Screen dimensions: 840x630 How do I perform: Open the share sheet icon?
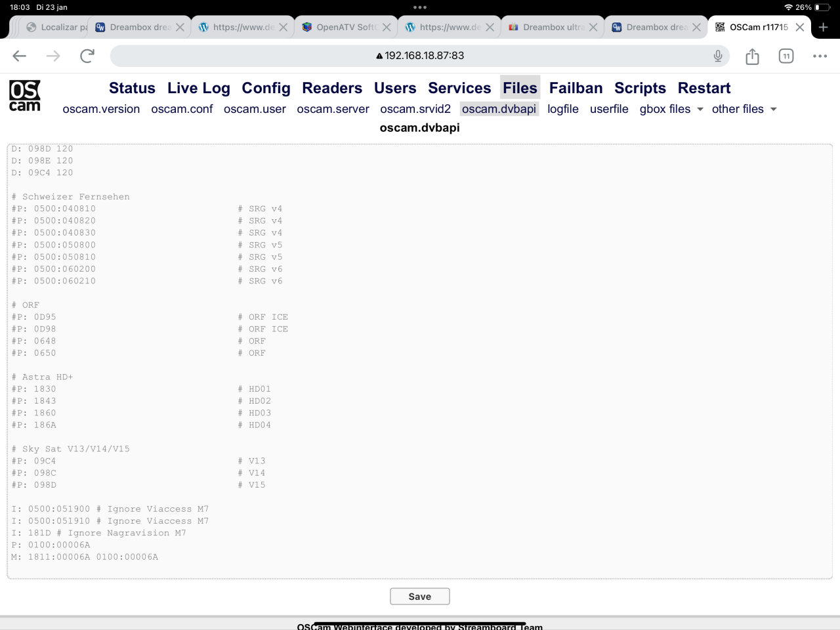pyautogui.click(x=752, y=56)
